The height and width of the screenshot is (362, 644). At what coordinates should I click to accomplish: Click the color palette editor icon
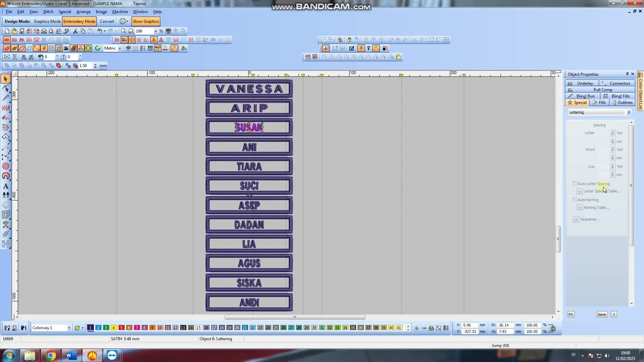pos(77,328)
